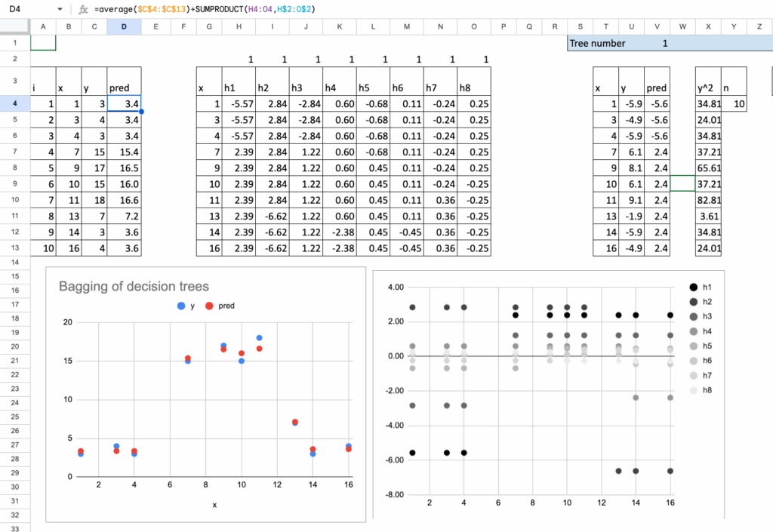Select the empty green-outlined cell in column W
The image size is (773, 532).
pos(682,183)
